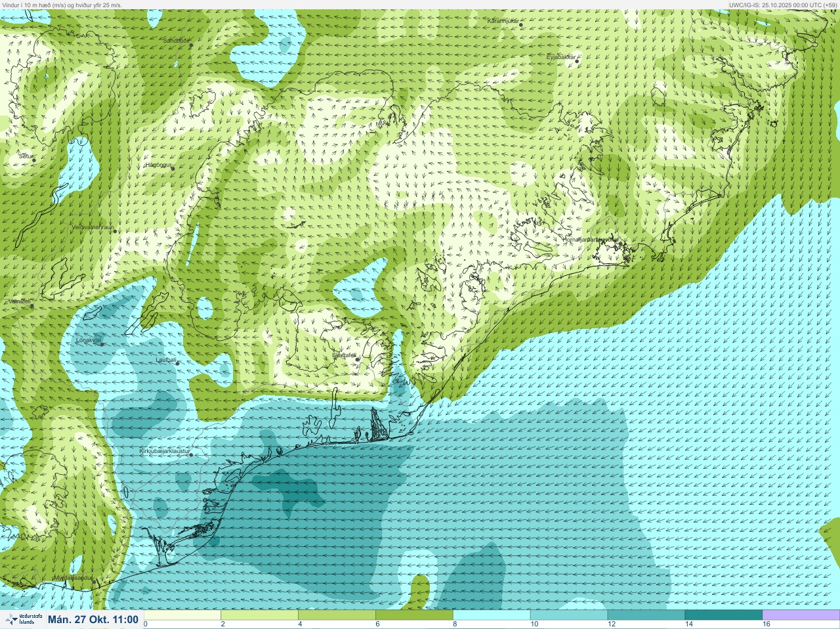Click the Lónakvísl station label
The image size is (840, 629).
(89, 340)
